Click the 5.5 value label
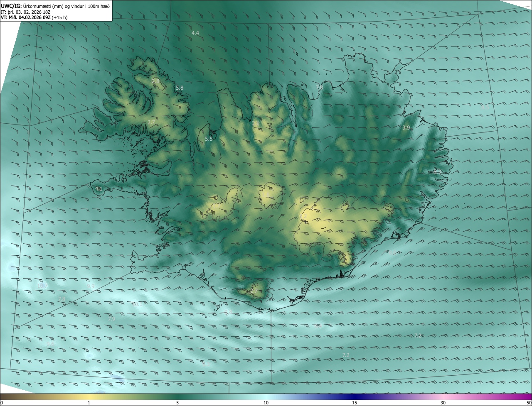 (209, 139)
